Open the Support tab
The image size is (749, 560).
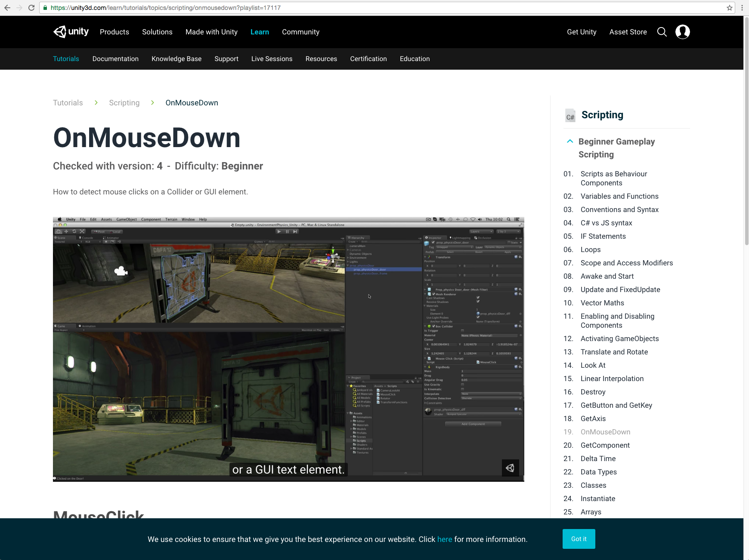tap(226, 59)
